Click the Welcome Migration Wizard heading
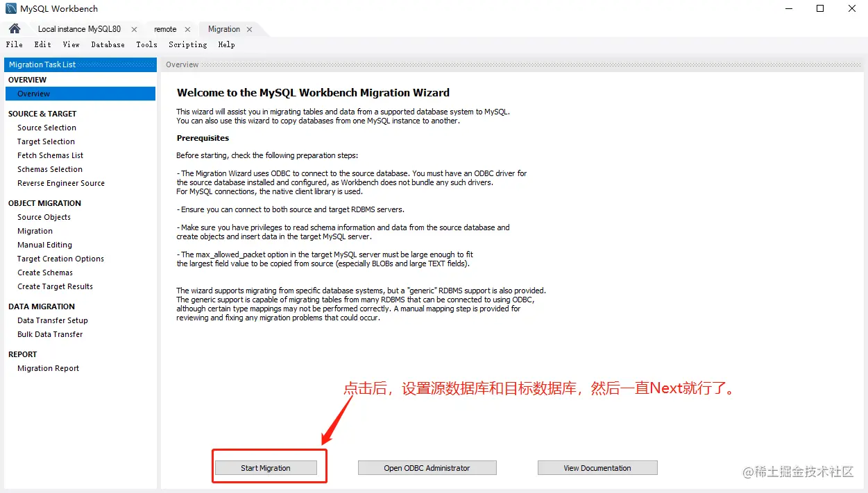The width and height of the screenshot is (868, 493). (x=313, y=92)
